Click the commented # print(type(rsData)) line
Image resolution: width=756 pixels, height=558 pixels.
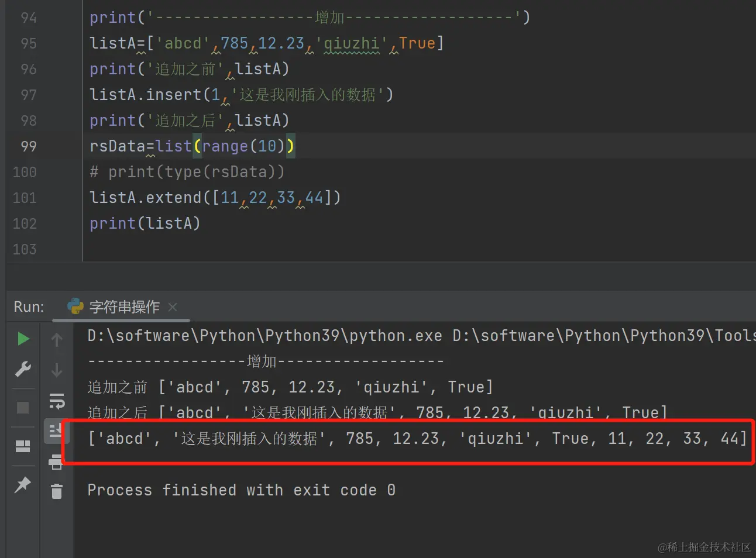187,172
